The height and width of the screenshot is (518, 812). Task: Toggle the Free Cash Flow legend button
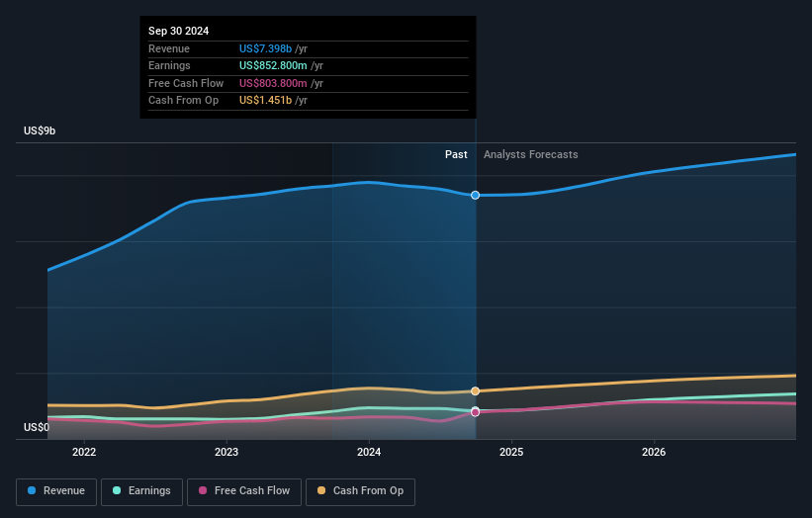[x=244, y=491]
